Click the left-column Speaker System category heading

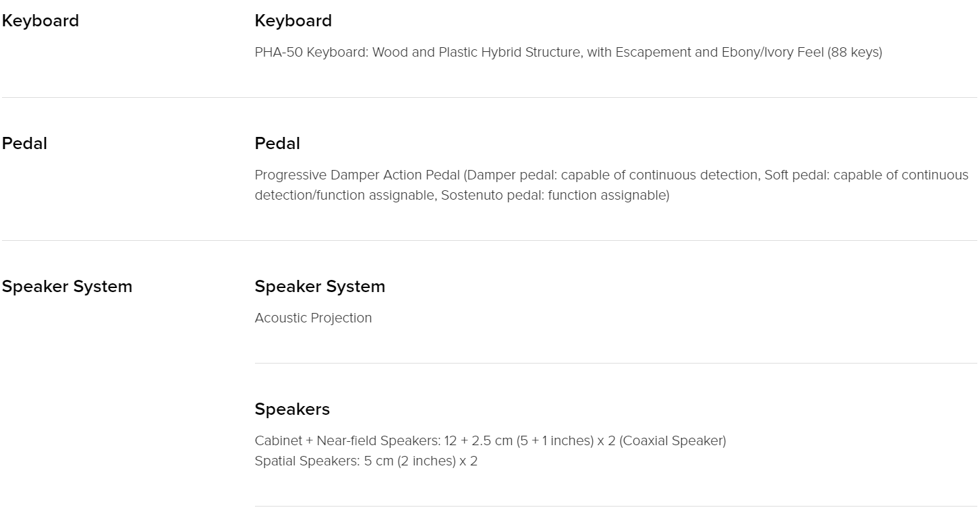[67, 287]
